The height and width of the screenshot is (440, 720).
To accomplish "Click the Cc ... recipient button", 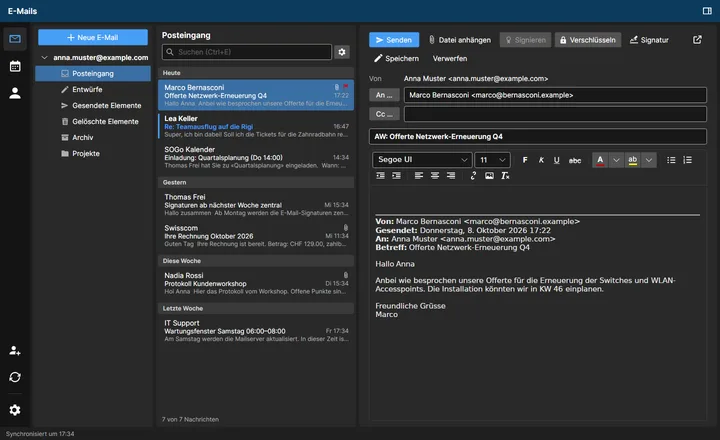I will pos(384,114).
